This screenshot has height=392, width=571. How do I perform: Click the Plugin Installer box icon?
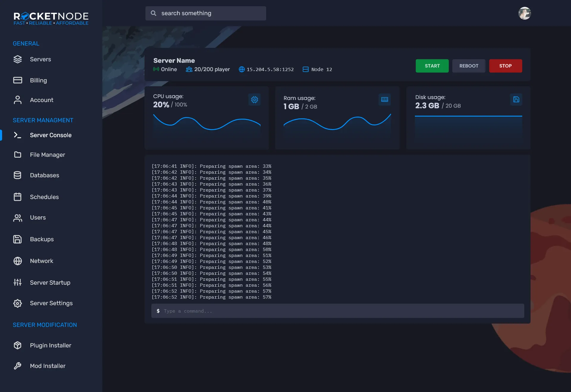(x=18, y=345)
